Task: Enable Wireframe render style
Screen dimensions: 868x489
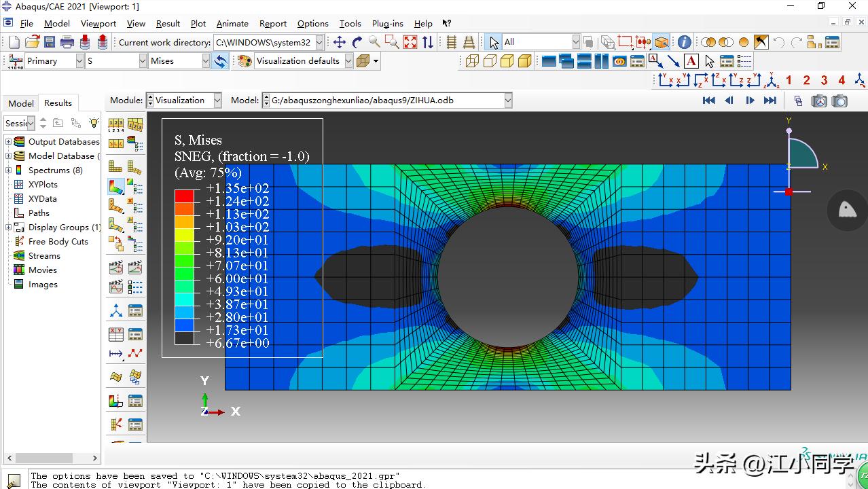Action: [x=472, y=61]
